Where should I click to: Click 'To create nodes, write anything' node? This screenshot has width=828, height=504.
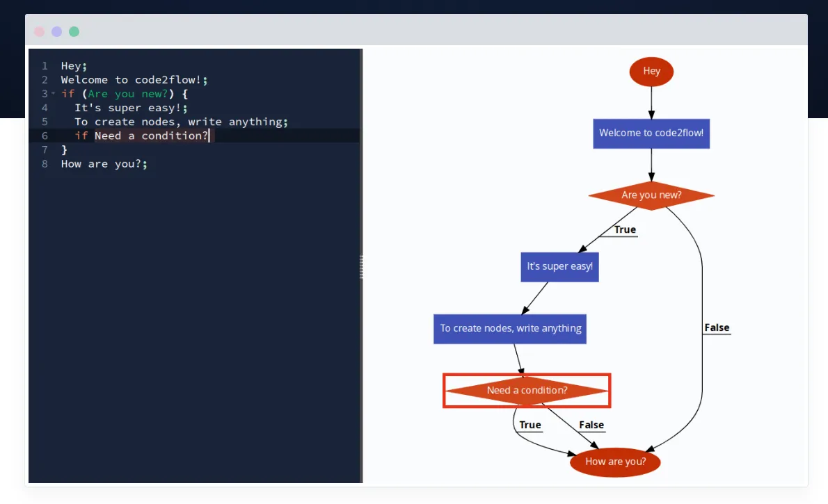[x=510, y=328]
